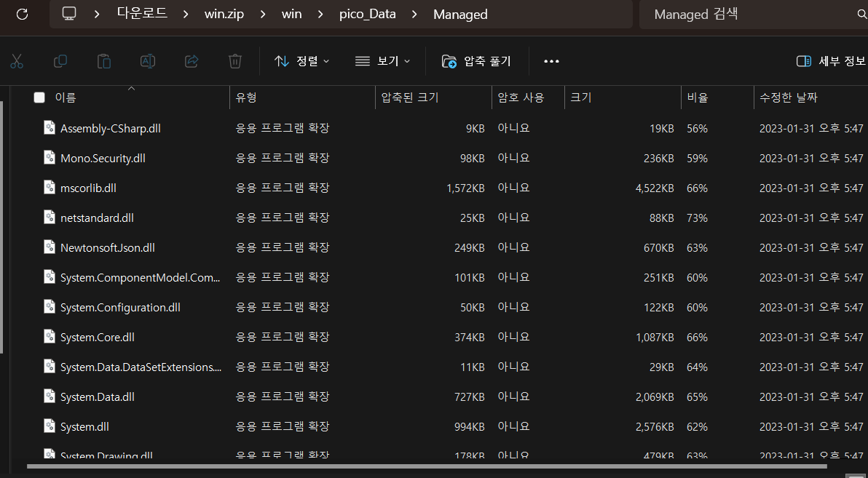Viewport: 868px width, 478px height.
Task: Open the 보기 view dropdown
Action: [x=382, y=61]
